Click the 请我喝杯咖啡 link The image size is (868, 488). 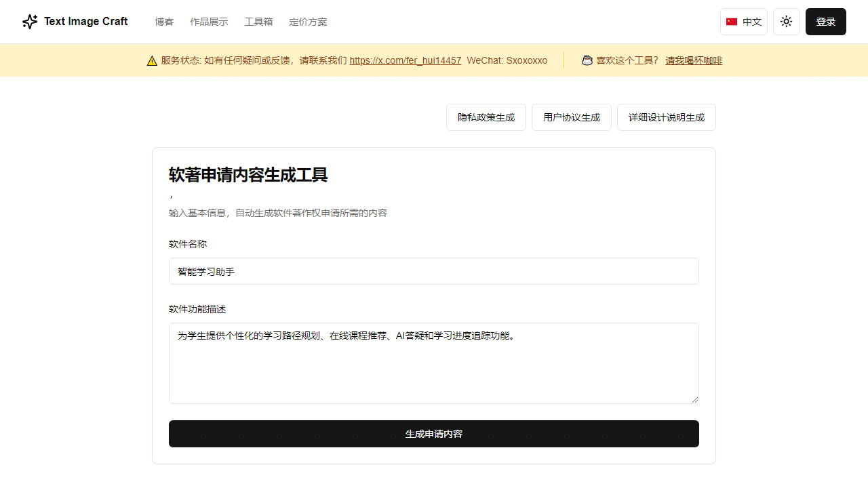point(694,60)
